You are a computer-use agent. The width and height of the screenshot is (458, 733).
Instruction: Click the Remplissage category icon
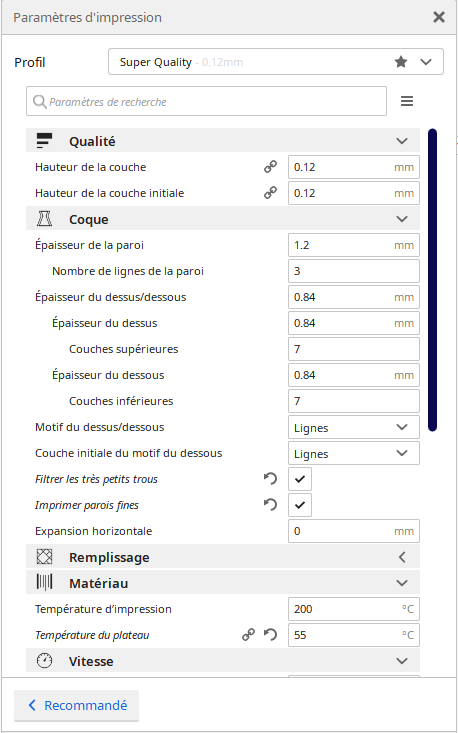tap(44, 557)
